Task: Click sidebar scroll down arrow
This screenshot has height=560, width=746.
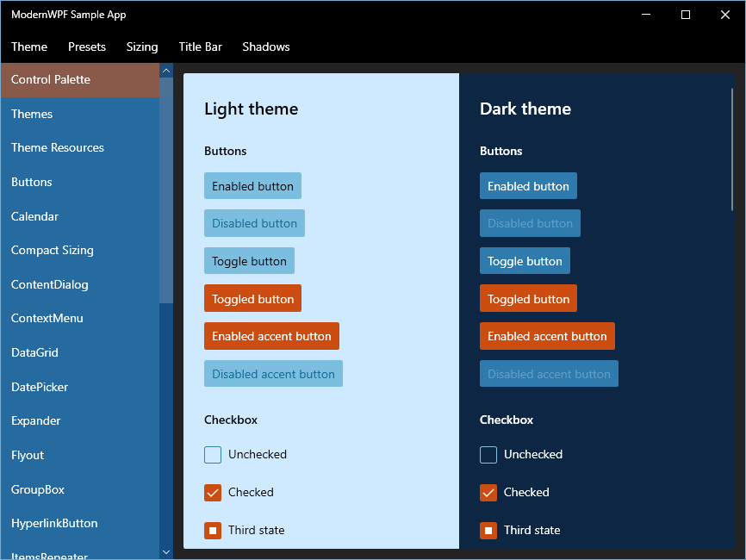Action: click(166, 552)
